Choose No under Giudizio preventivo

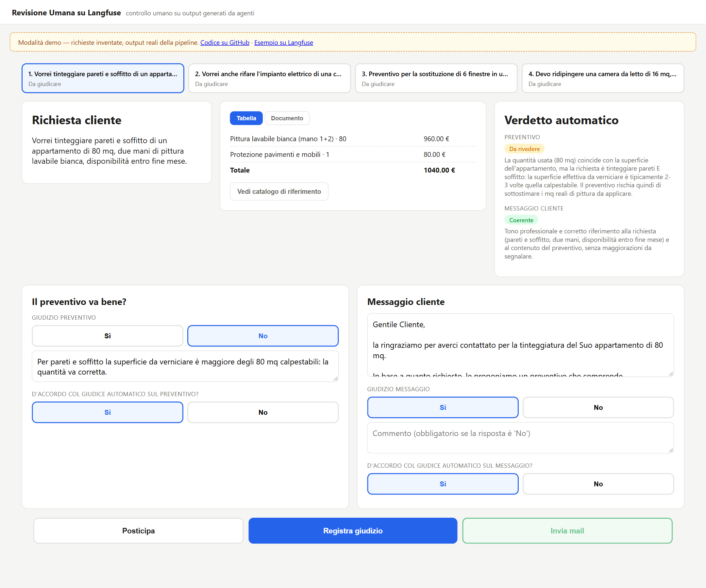point(263,336)
